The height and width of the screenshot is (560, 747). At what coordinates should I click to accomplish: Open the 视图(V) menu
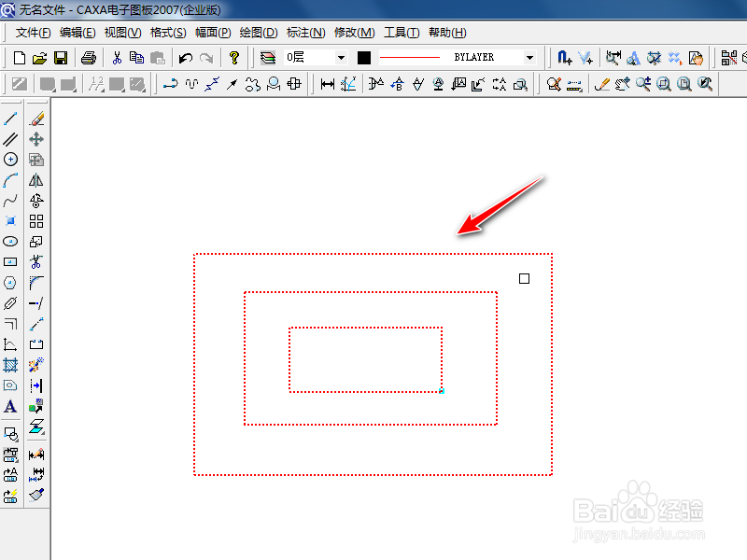[122, 33]
